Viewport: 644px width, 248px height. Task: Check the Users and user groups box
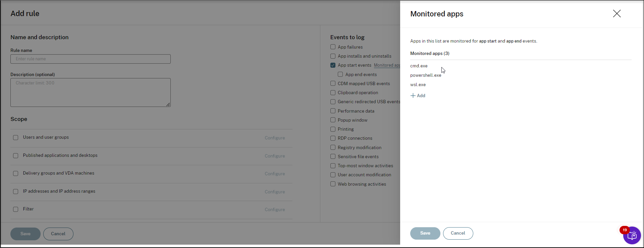[x=15, y=137]
